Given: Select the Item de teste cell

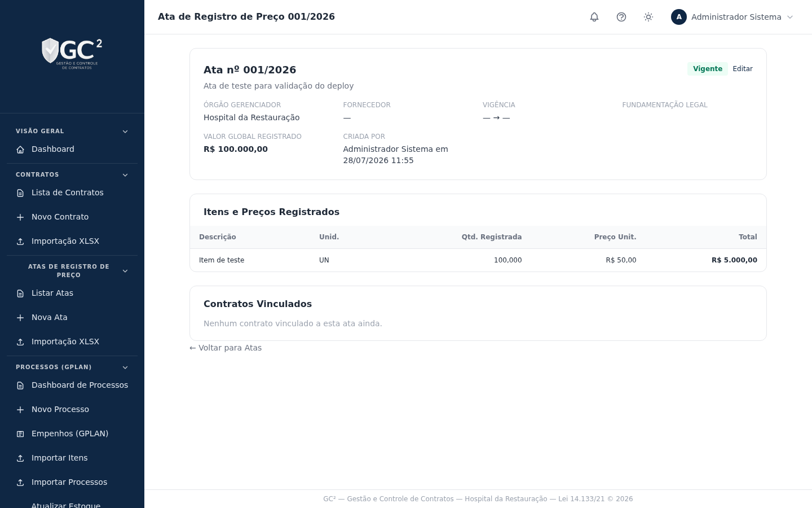Looking at the screenshot, I should pyautogui.click(x=222, y=260).
